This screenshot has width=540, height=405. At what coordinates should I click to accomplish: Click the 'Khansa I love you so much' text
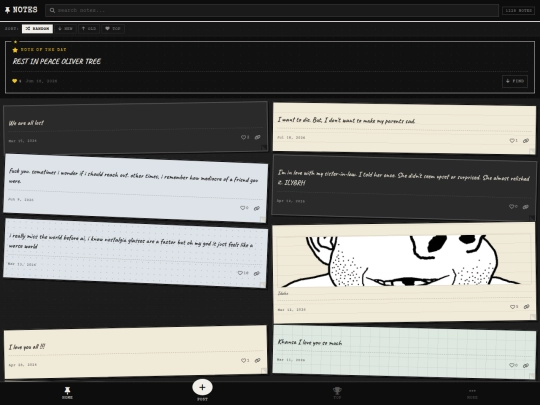(x=310, y=342)
